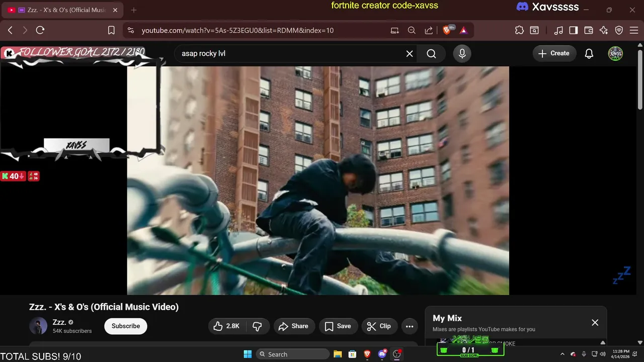Click the music video player area
The image size is (644, 362).
(318, 180)
